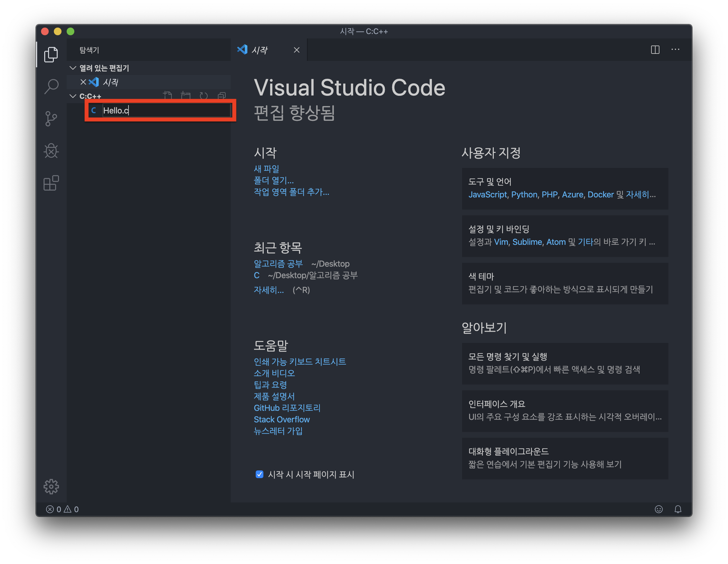Click the 색 테마 customization card

pos(565,283)
